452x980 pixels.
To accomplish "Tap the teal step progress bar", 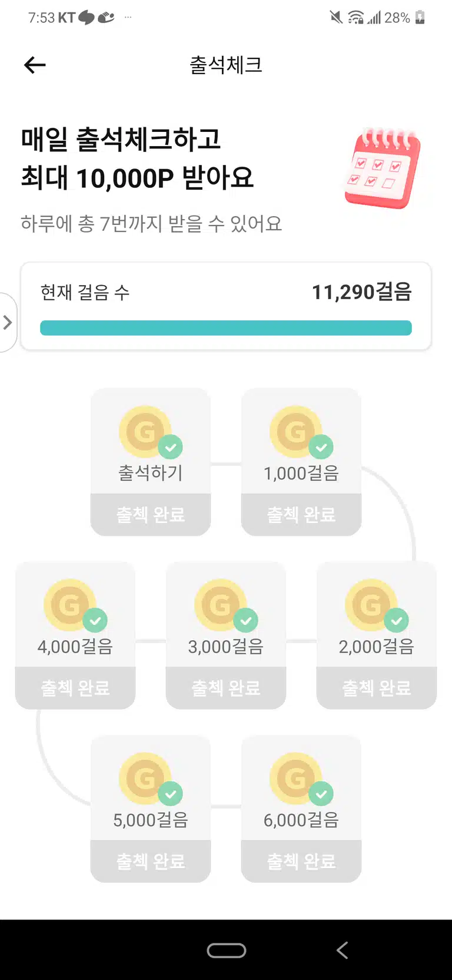I will coord(226,328).
